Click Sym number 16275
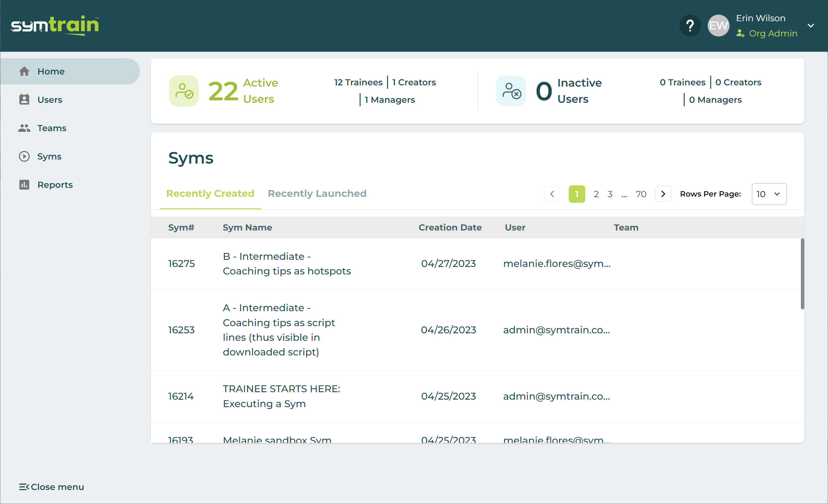 pos(181,264)
